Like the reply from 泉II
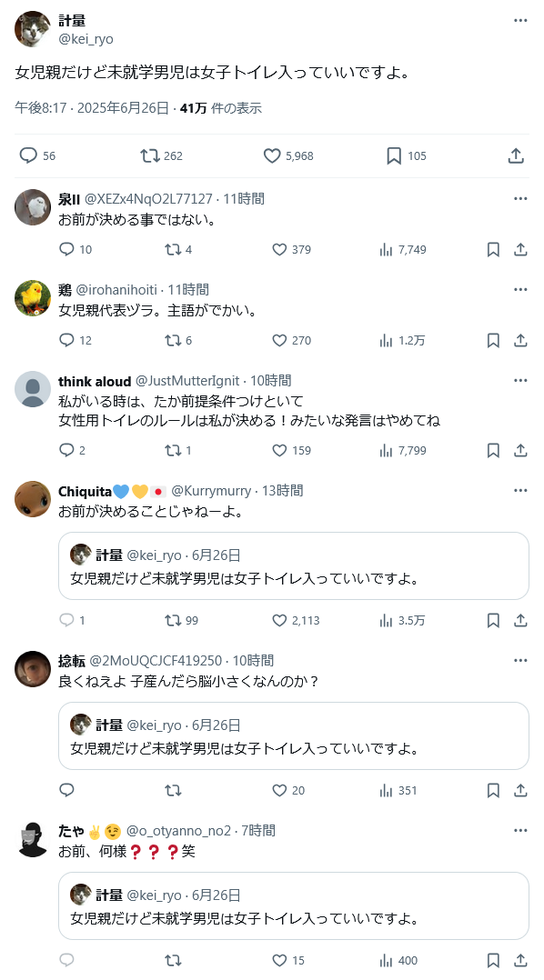This screenshot has width=544, height=980. pyautogui.click(x=291, y=249)
